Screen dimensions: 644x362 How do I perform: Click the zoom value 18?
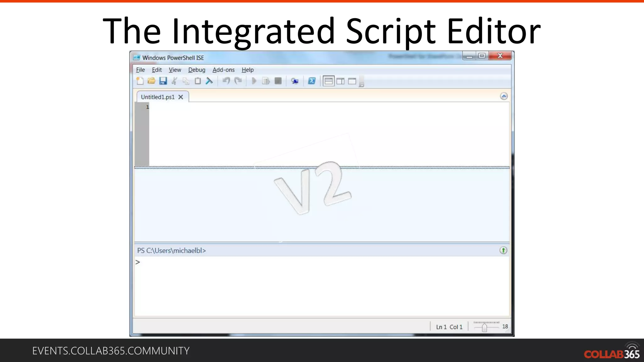click(x=505, y=326)
